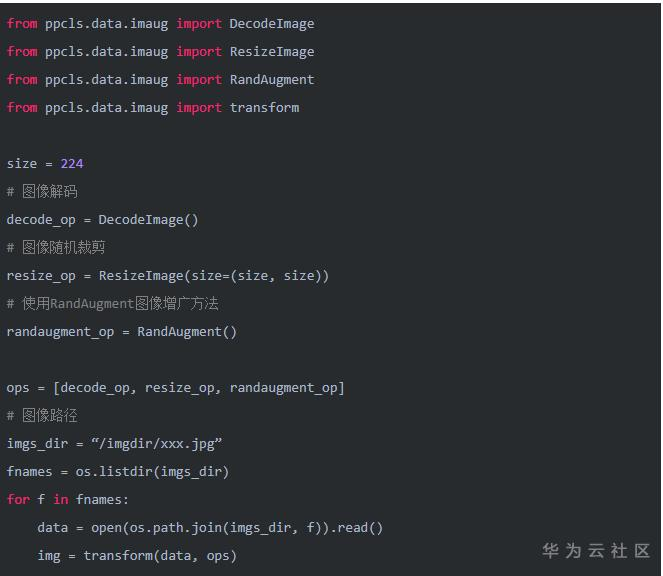Click ResizeImage in the second import line
This screenshot has height=576, width=663.
click(271, 51)
